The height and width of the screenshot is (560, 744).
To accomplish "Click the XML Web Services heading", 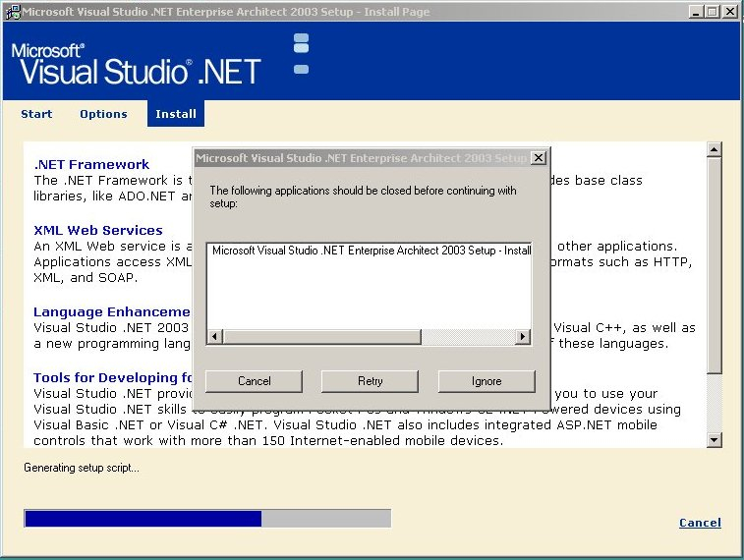I will (98, 231).
